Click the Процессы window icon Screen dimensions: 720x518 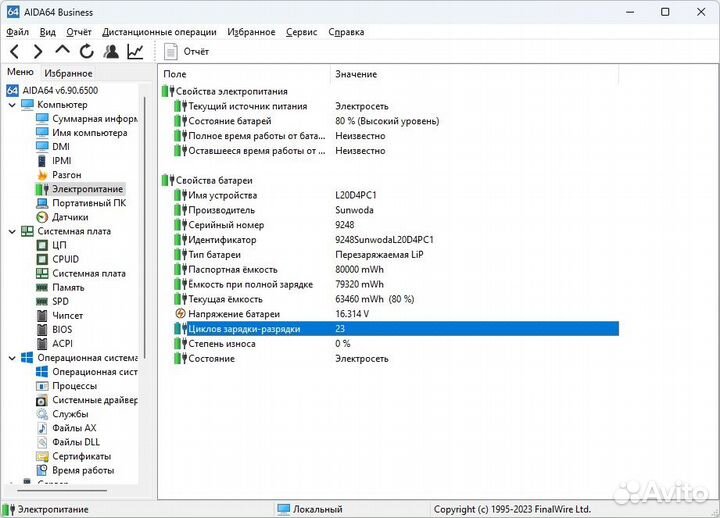[x=42, y=386]
